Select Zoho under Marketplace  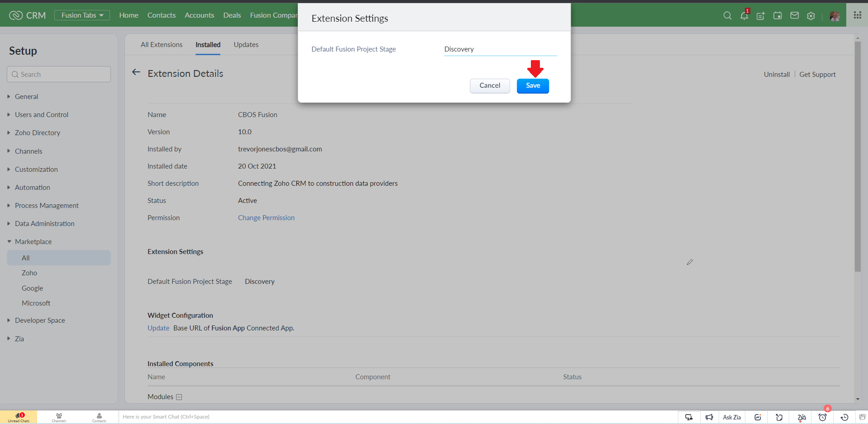[x=29, y=273]
